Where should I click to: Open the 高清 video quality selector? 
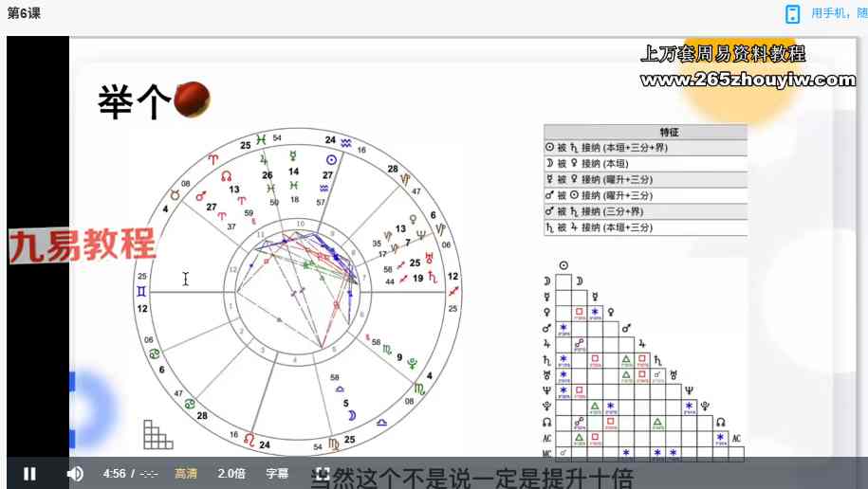[186, 473]
